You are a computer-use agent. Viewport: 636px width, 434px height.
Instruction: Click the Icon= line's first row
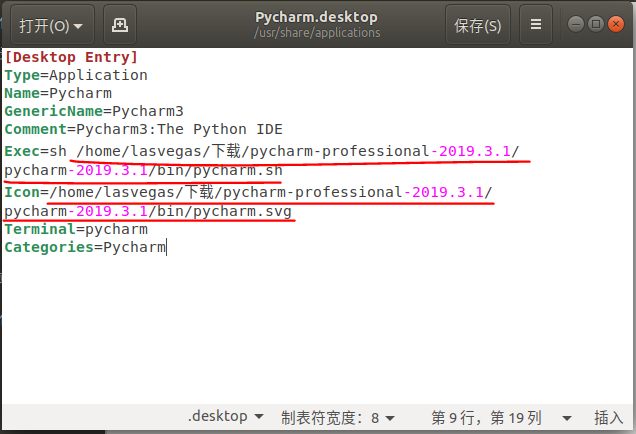248,192
